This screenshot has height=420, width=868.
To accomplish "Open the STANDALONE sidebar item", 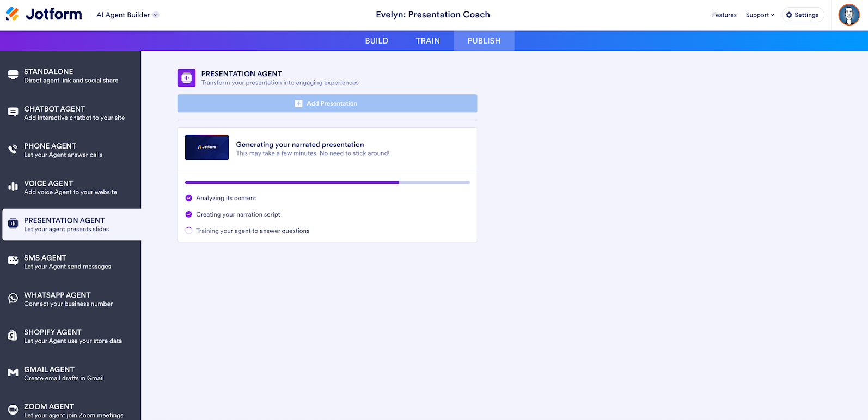I will pyautogui.click(x=71, y=75).
